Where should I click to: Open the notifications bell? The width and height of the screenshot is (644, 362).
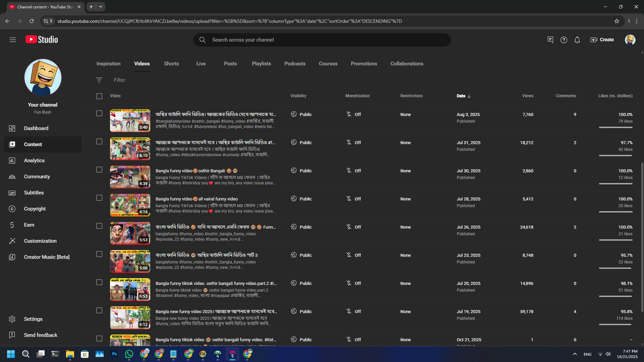pyautogui.click(x=577, y=40)
